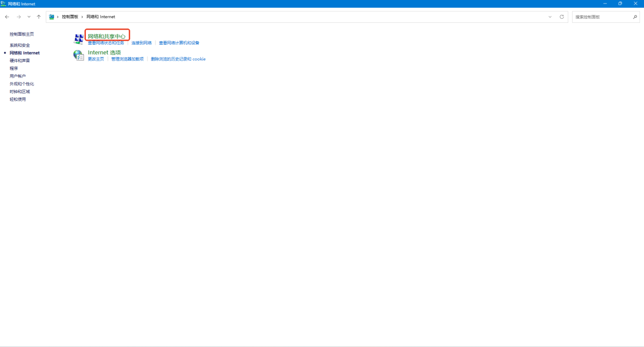
Task: Click the 管理浏览器加载项 link
Action: (127, 59)
